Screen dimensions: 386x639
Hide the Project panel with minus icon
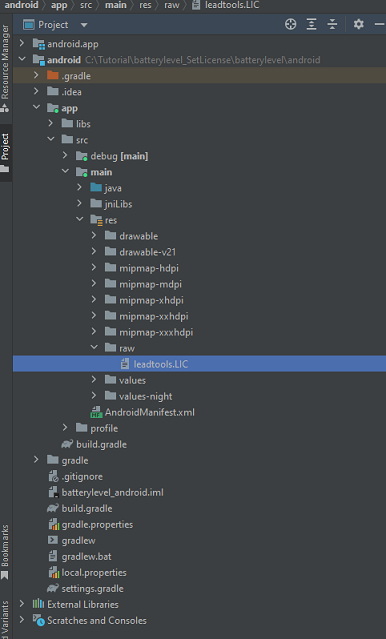coord(379,24)
